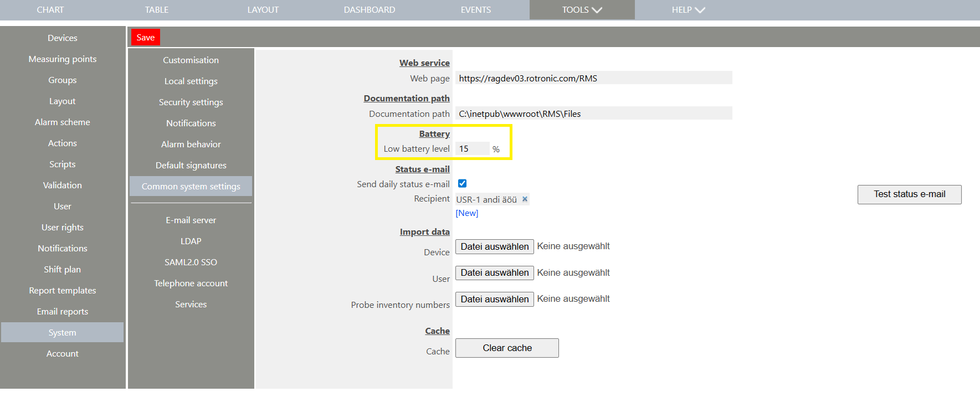The height and width of the screenshot is (402, 980).
Task: Open Devices in left sidebar
Action: 63,38
